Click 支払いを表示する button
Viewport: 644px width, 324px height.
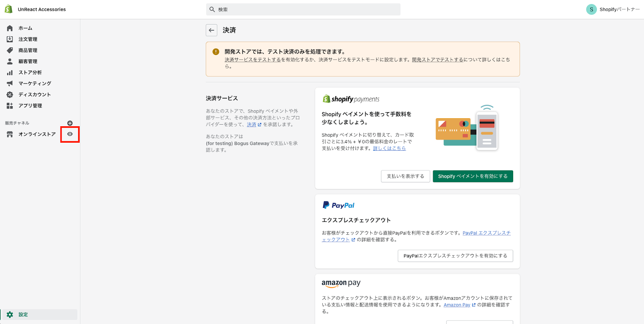click(405, 176)
